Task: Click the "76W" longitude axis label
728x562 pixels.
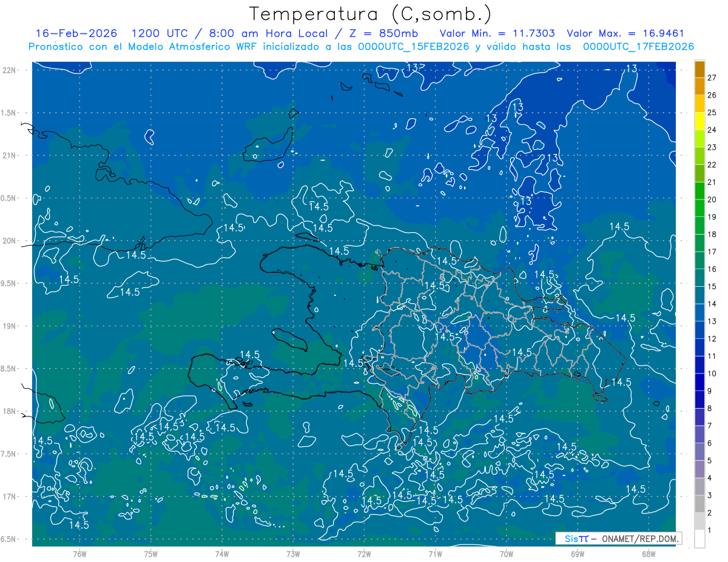Action: pos(79,554)
